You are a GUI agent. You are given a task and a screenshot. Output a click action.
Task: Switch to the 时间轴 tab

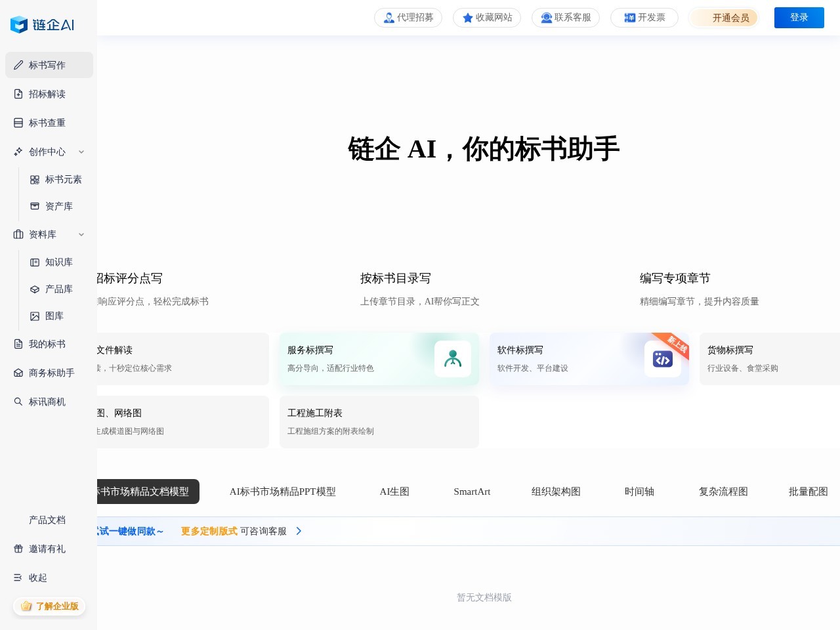point(639,492)
